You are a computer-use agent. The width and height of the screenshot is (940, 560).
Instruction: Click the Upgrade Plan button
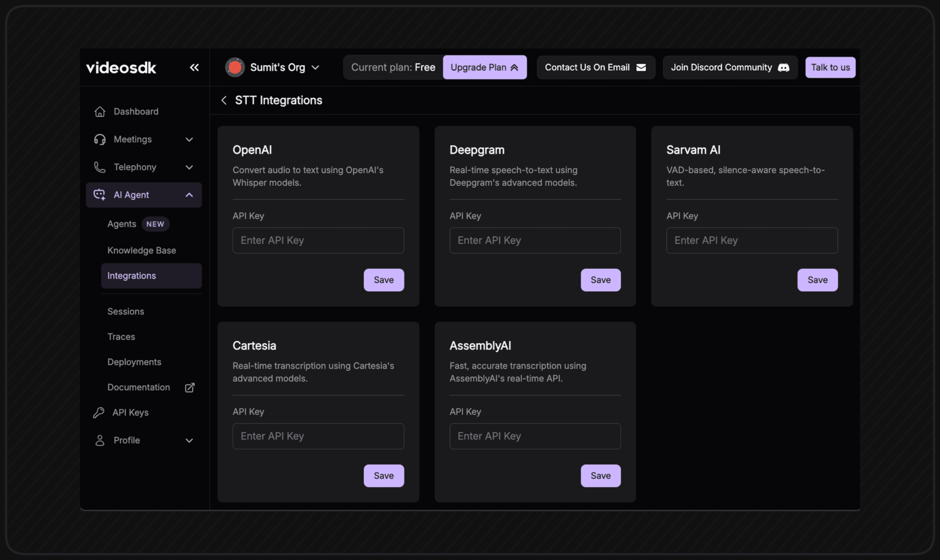point(484,68)
